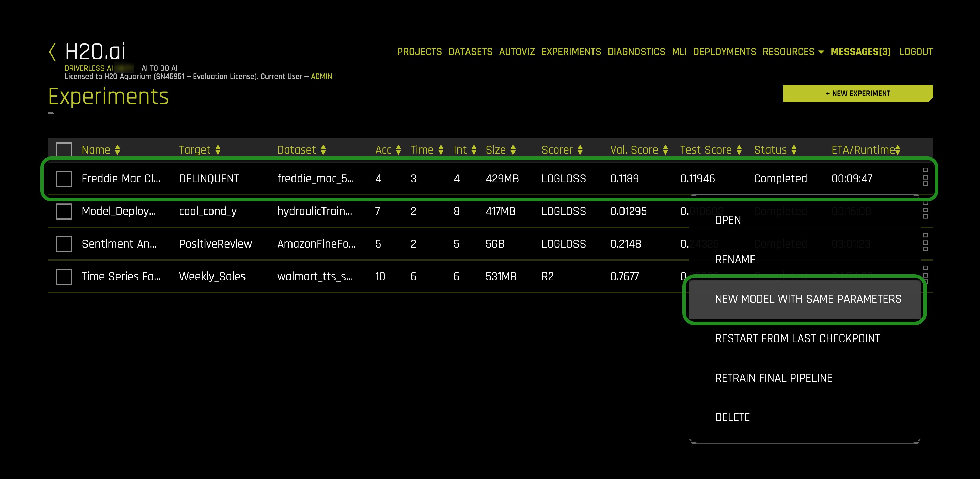
Task: Select NEW MODEL WITH SAME PARAMETERS
Action: pos(805,299)
